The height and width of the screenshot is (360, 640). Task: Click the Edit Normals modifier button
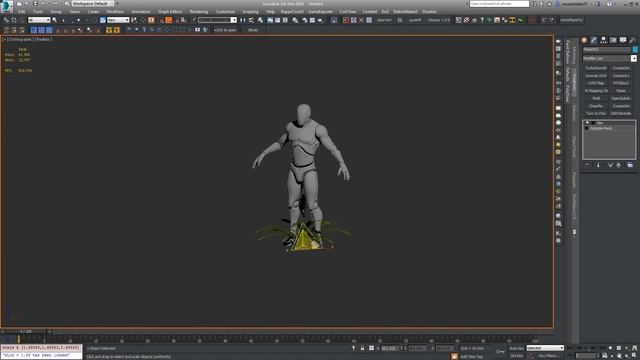click(x=621, y=113)
